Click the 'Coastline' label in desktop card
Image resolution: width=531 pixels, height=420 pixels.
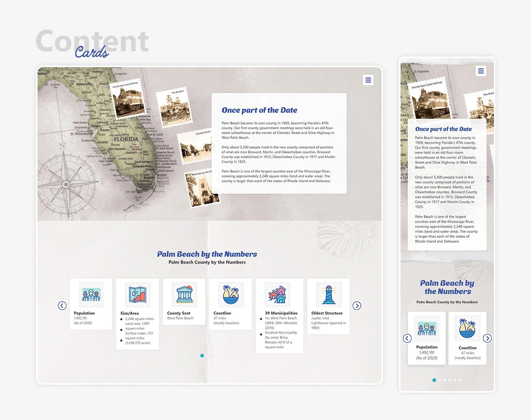pos(222,313)
